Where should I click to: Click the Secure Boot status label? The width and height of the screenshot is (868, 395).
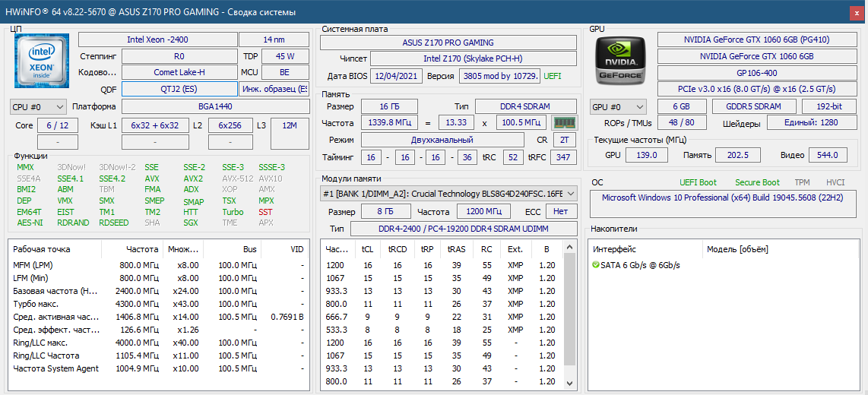(x=757, y=182)
